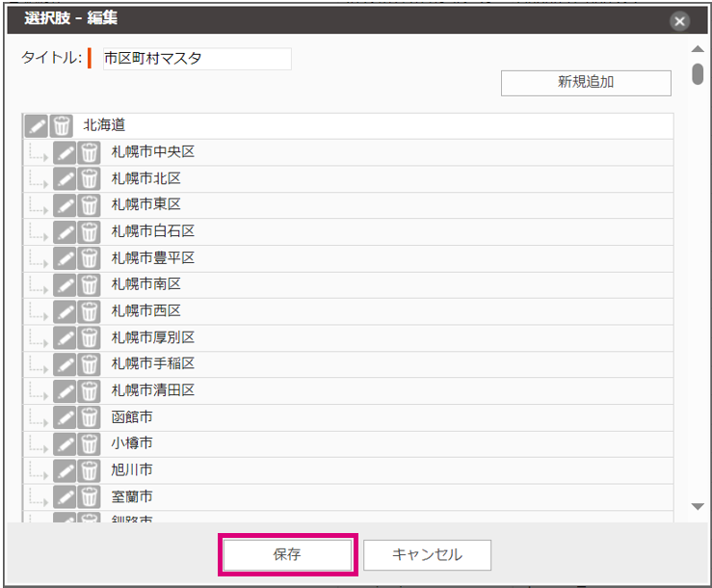Select the 北海道 row text
The image size is (712, 588).
pyautogui.click(x=104, y=125)
